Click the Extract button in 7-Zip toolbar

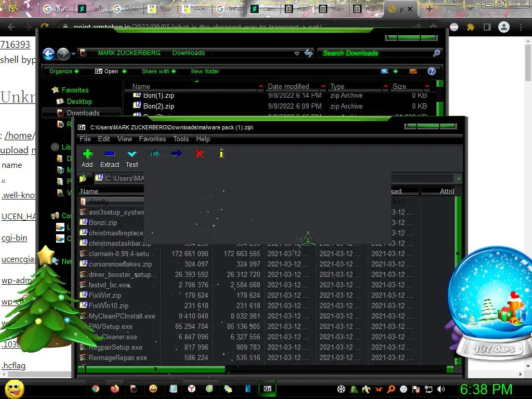[110, 158]
